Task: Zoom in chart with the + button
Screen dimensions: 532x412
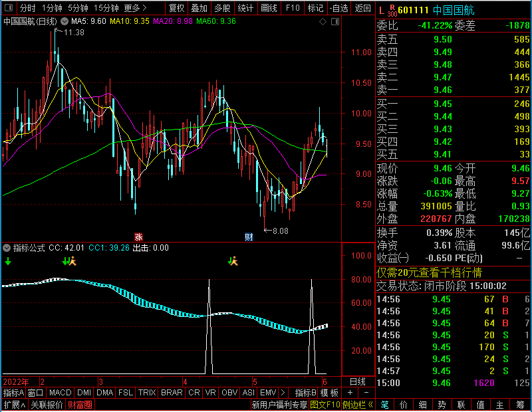Action: pyautogui.click(x=350, y=393)
